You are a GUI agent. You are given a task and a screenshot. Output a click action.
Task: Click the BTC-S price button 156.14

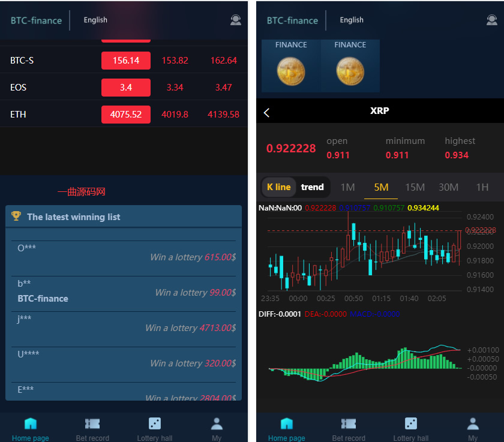[125, 61]
